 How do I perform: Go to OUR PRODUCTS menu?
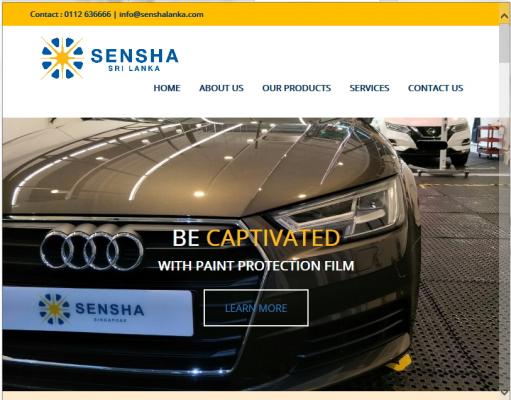pos(296,88)
